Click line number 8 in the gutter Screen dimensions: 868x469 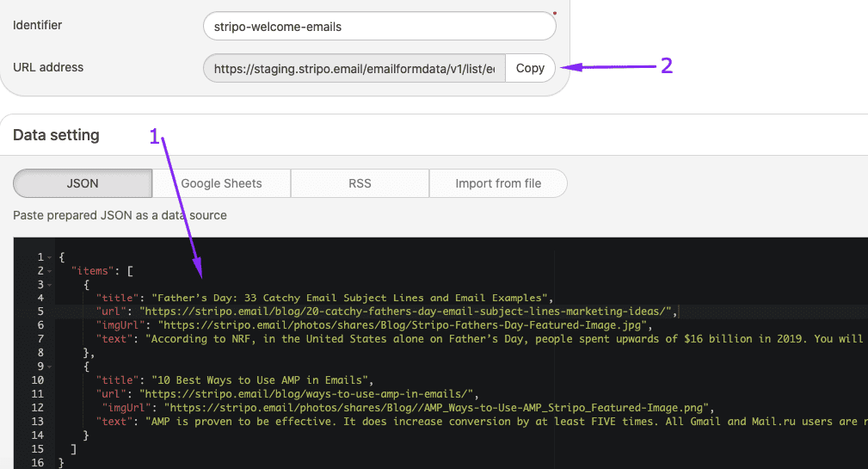(40, 353)
